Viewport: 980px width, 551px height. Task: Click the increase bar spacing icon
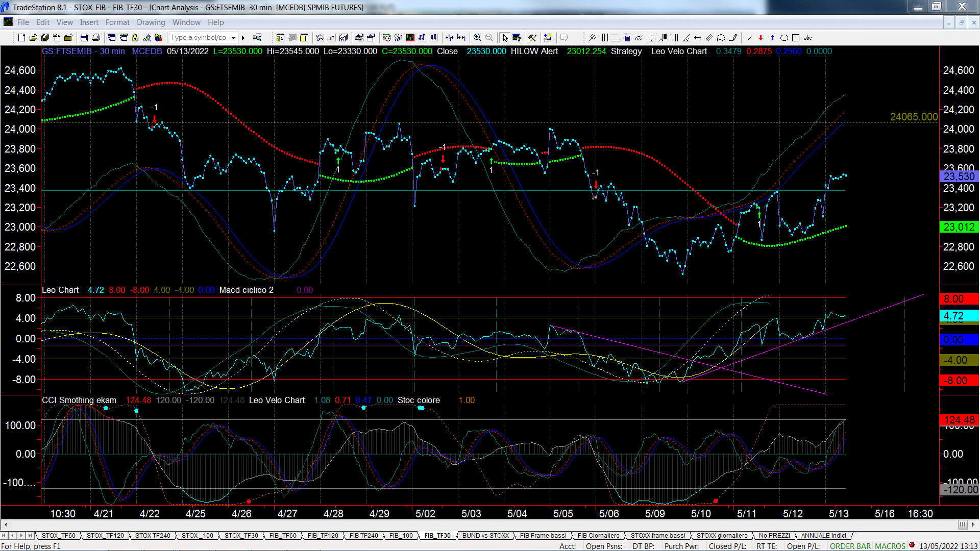tap(461, 38)
